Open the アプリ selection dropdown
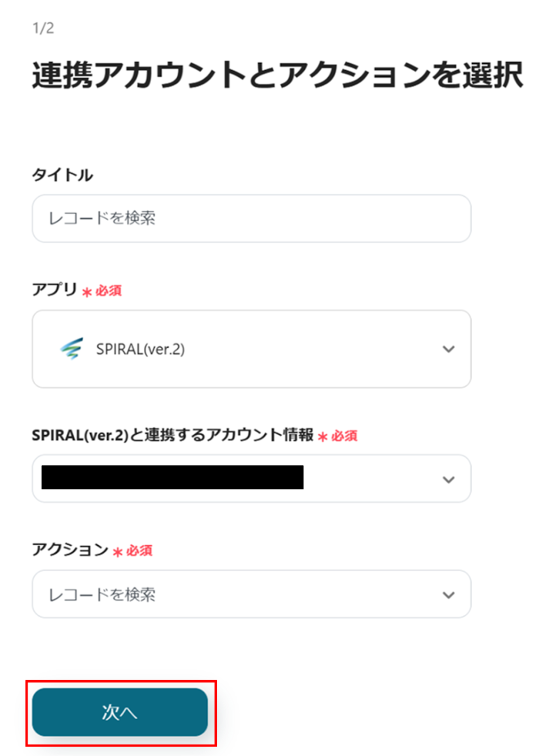 [x=251, y=349]
